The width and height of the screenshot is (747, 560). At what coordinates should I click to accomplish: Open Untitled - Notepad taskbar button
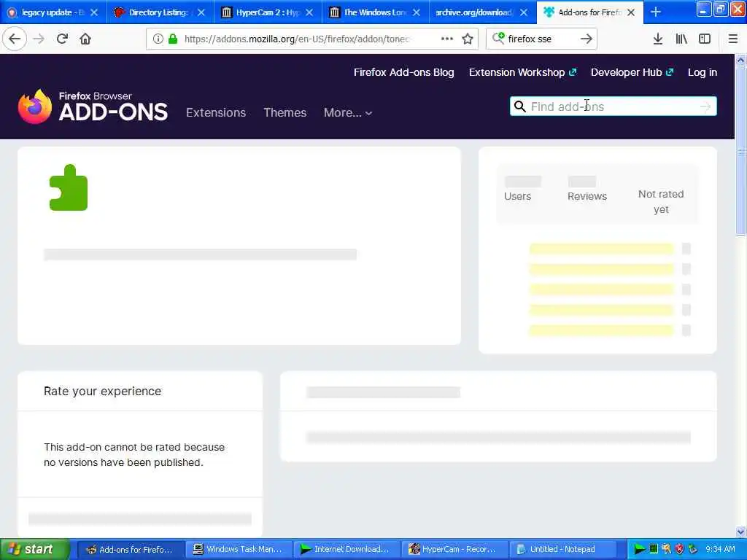561,549
